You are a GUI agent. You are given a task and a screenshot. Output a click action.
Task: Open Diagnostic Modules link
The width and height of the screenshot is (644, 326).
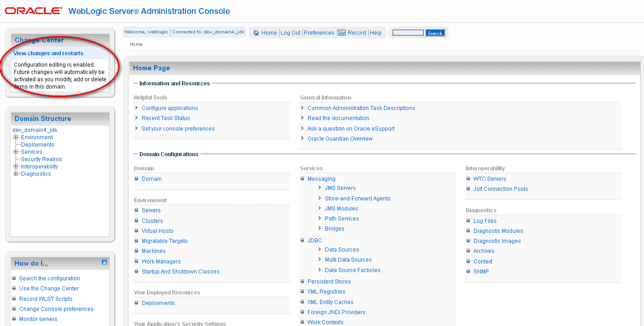click(x=498, y=231)
